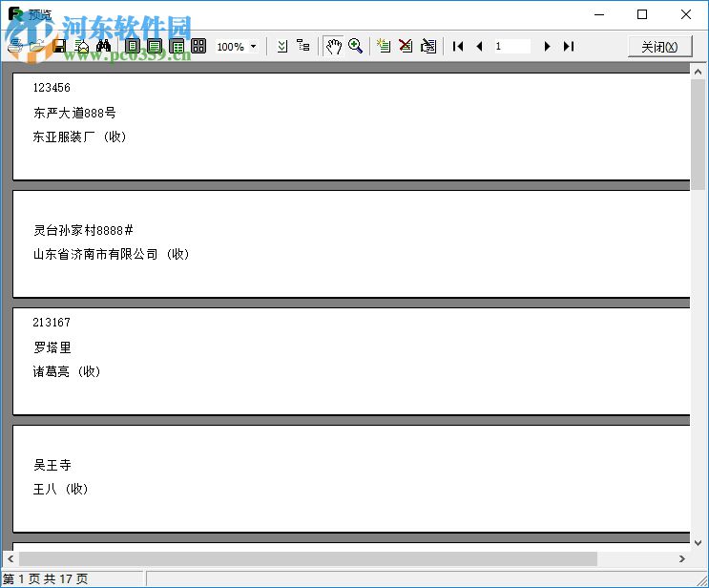Click the recipient 王八（收）
Screen dimensions: 709x588
coord(60,489)
